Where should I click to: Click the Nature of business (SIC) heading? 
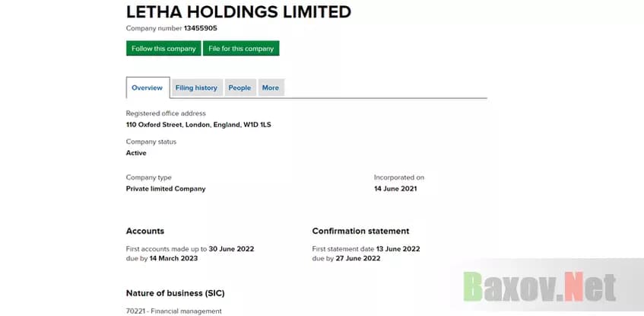point(175,293)
